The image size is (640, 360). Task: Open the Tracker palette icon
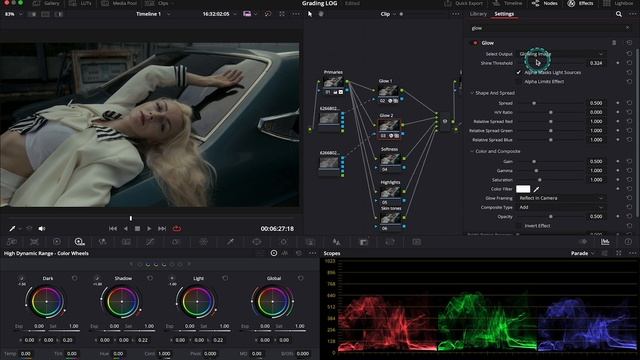pos(283,242)
